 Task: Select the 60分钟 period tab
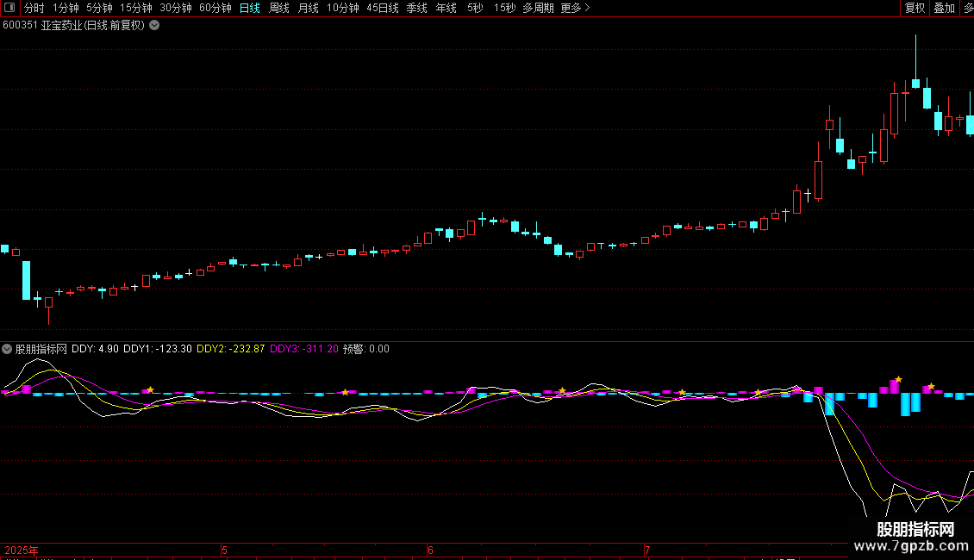pos(215,8)
